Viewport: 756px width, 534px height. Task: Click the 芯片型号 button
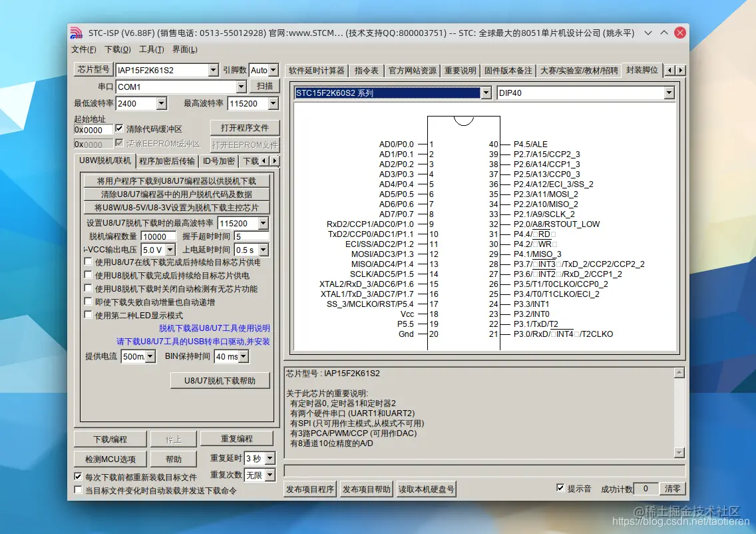pos(94,69)
